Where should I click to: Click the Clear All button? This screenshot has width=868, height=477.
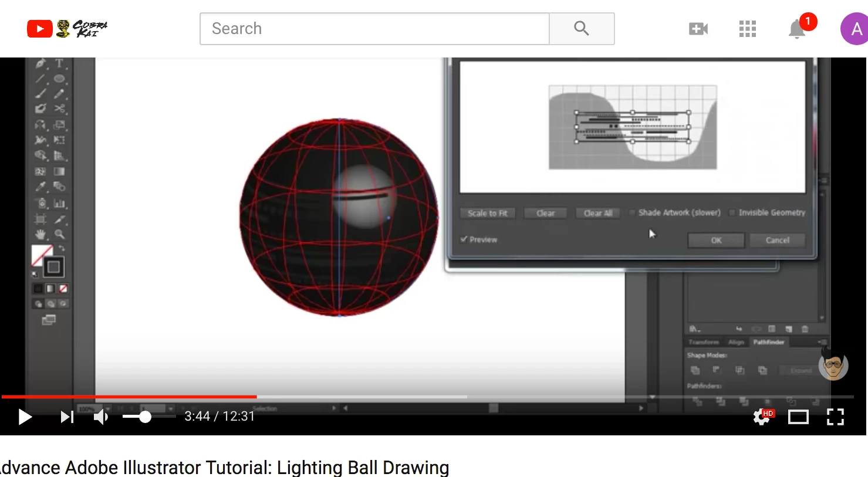(x=598, y=213)
